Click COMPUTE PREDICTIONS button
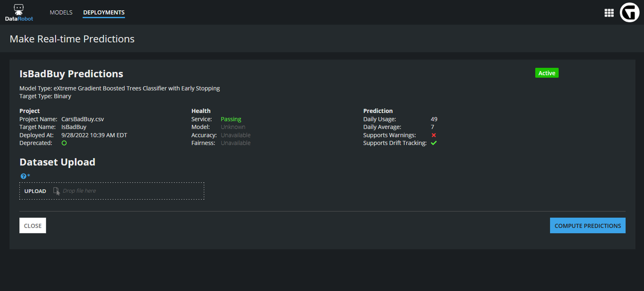The image size is (644, 291). click(588, 226)
